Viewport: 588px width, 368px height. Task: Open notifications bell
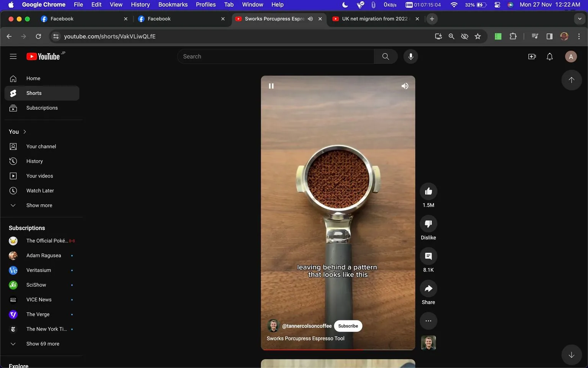(549, 56)
